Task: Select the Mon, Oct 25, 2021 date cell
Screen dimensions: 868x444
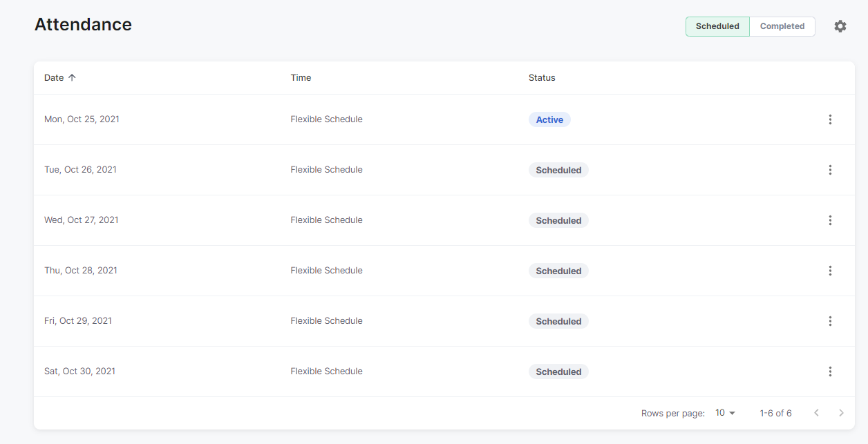Action: pos(82,119)
